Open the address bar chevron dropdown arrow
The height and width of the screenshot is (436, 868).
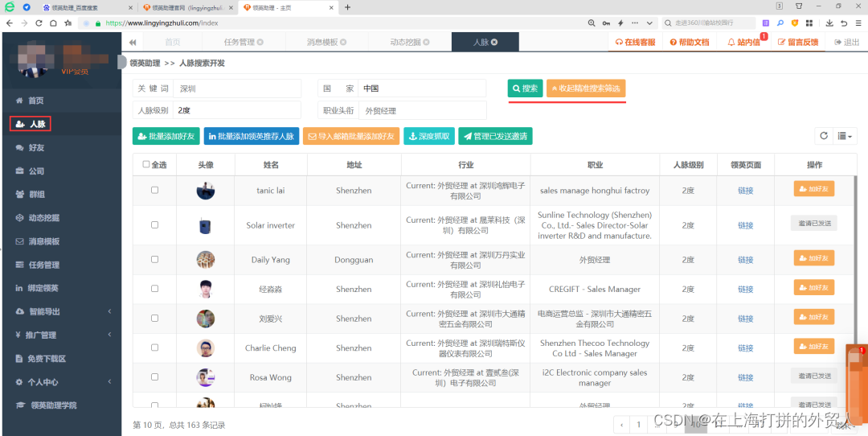click(x=649, y=23)
